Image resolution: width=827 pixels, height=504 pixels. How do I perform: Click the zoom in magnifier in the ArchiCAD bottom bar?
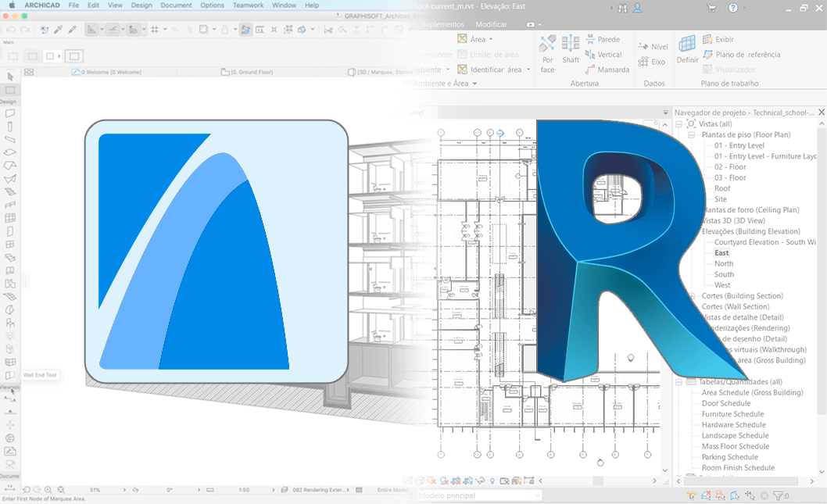click(x=48, y=490)
